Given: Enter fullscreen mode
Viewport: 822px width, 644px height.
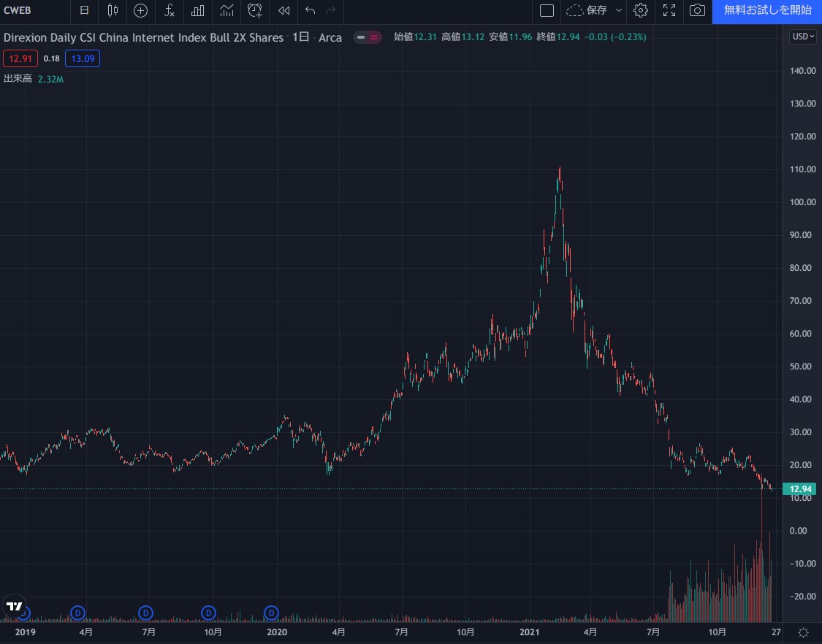Looking at the screenshot, I should (x=669, y=10).
